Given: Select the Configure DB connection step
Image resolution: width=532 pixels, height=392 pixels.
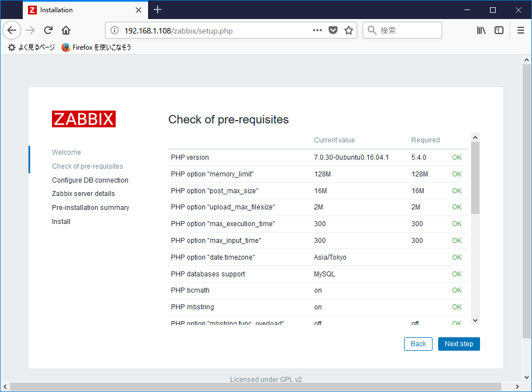Looking at the screenshot, I should coord(90,180).
